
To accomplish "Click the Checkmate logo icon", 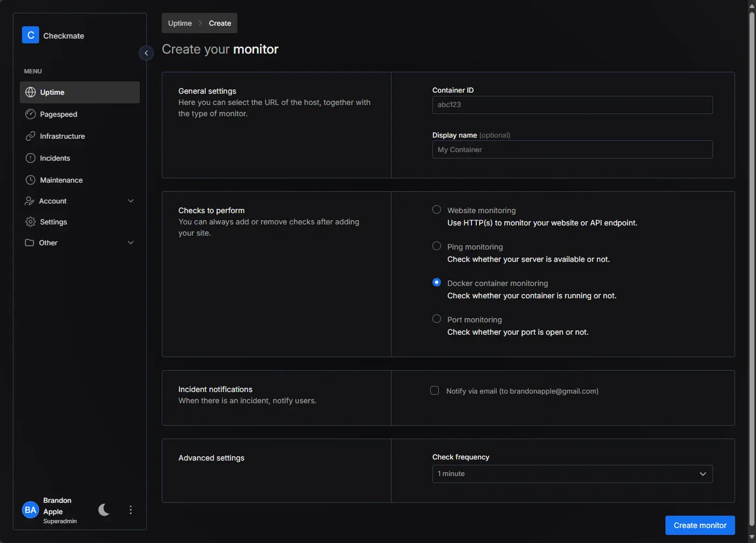I will pos(31,35).
